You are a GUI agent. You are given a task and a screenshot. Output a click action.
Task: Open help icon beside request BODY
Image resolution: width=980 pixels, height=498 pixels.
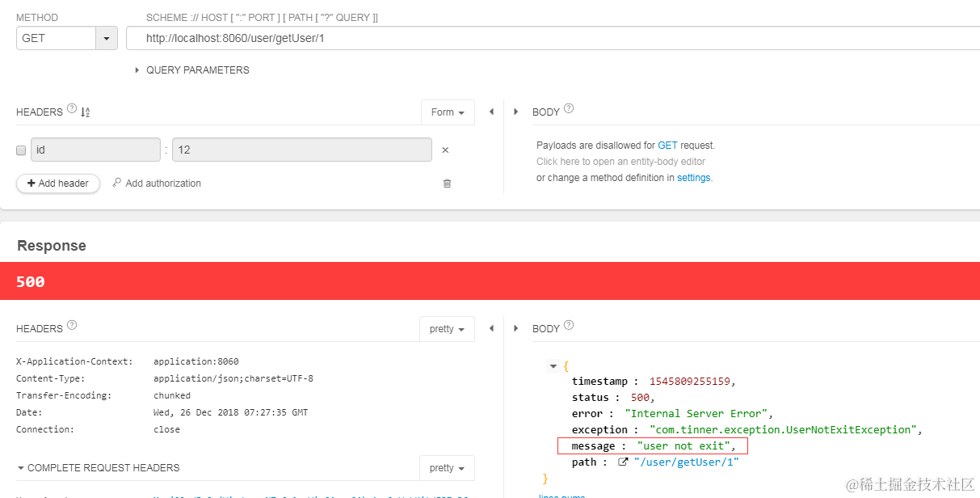point(569,109)
